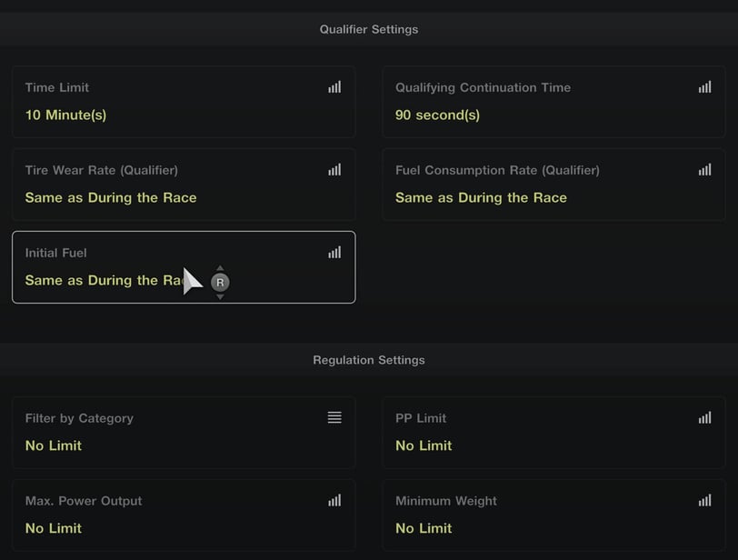Image resolution: width=738 pixels, height=560 pixels.
Task: Click the bar-level icon on the Time Limit card
Action: (x=334, y=87)
